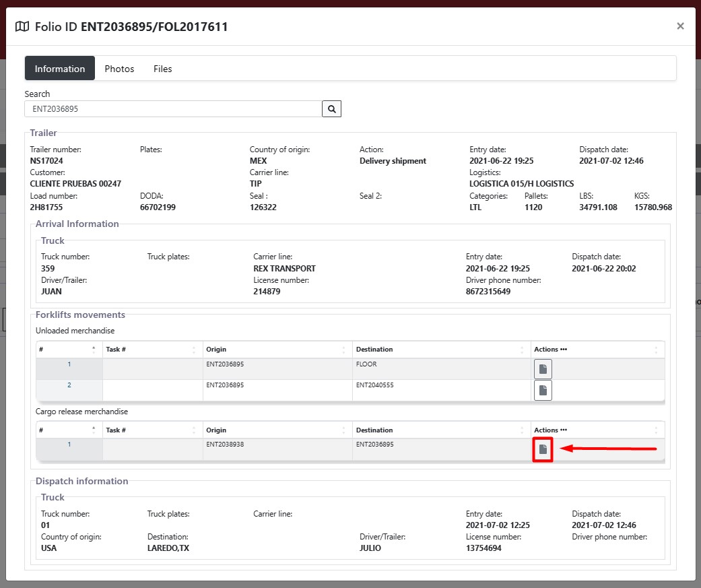Switch to the Photos tab
Viewport: 701px width, 588px height.
(x=119, y=69)
